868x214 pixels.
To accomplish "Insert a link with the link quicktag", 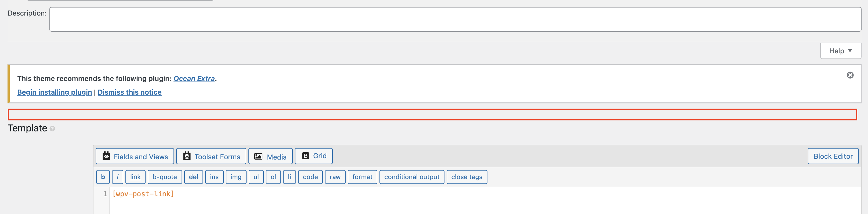I will [x=135, y=177].
